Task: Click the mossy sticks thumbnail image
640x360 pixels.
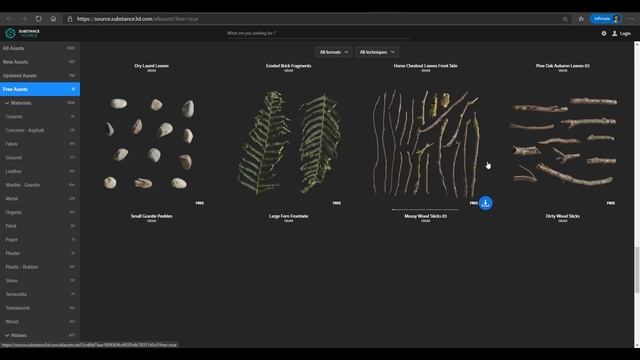Action: tap(426, 144)
